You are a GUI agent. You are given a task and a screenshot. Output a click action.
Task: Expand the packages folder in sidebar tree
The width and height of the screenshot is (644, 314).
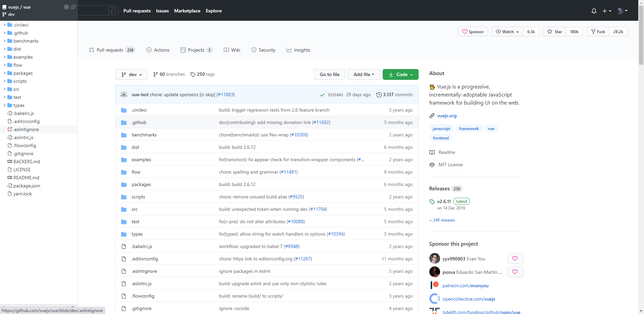click(4, 73)
